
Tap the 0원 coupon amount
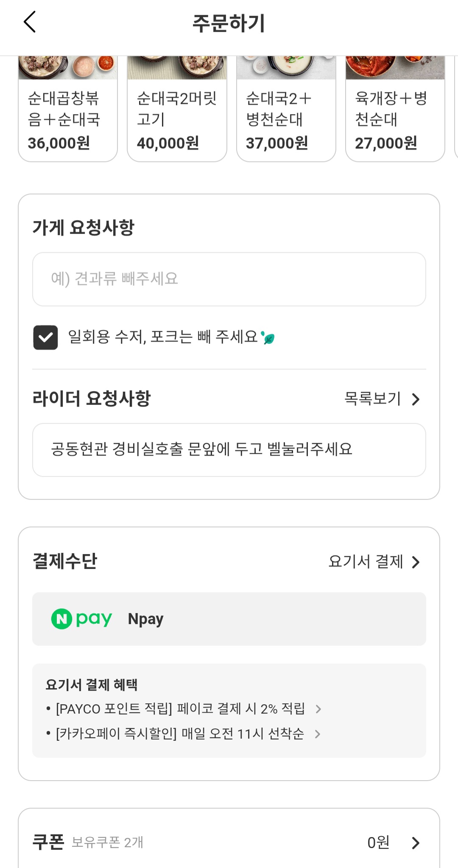coord(378,843)
